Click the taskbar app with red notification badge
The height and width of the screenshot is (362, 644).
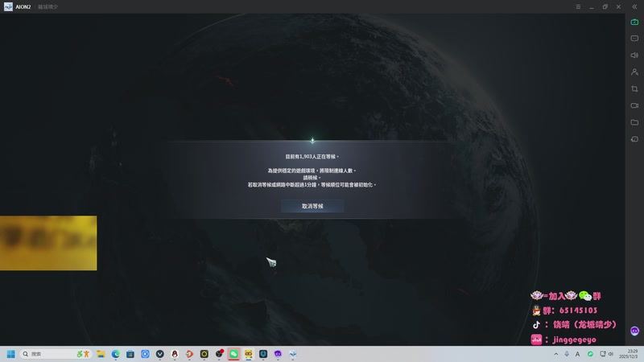click(x=219, y=354)
